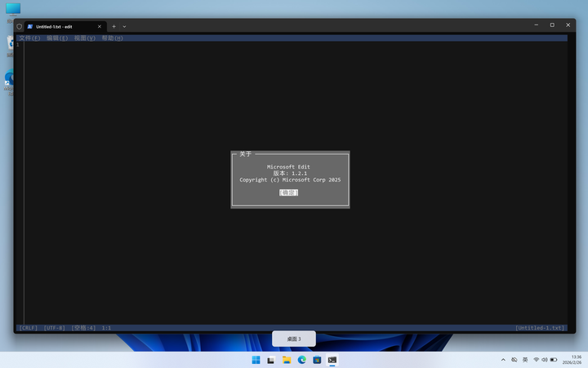588x368 pixels.
Task: Change line ending via [CRLF] indicator
Action: (x=29, y=328)
